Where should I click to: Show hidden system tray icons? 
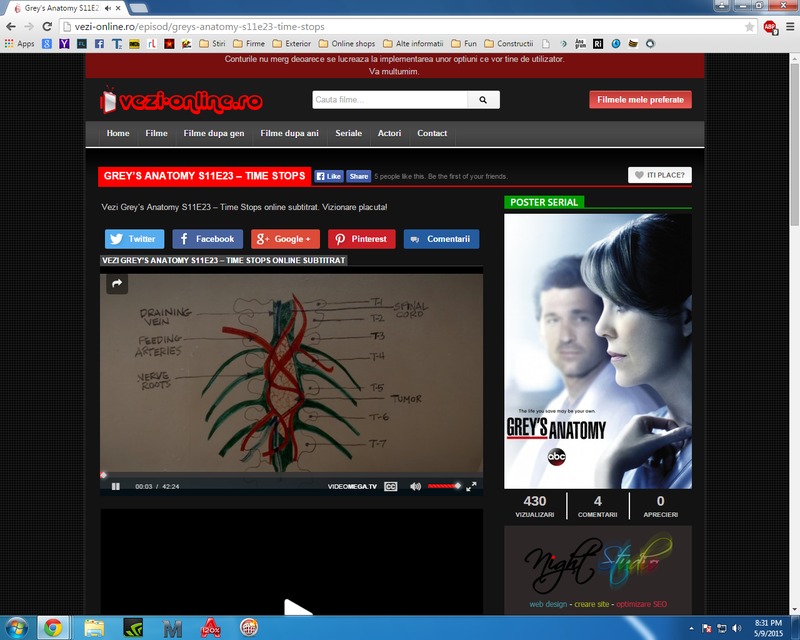click(691, 628)
